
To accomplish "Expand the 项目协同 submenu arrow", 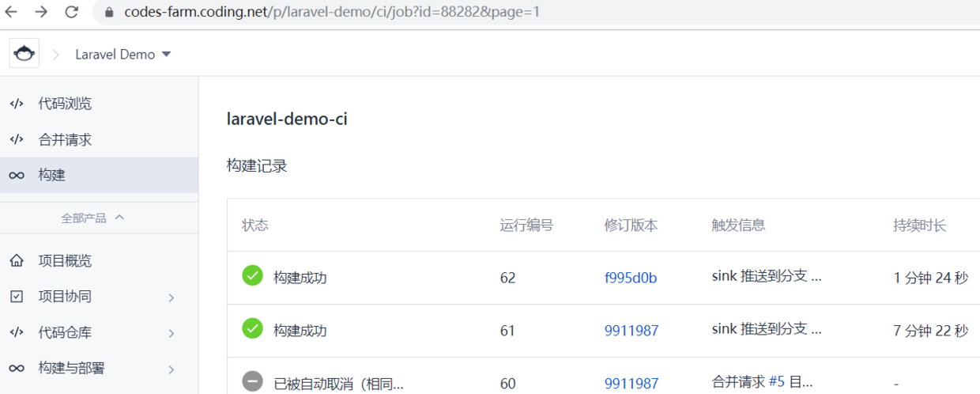I will tap(171, 297).
